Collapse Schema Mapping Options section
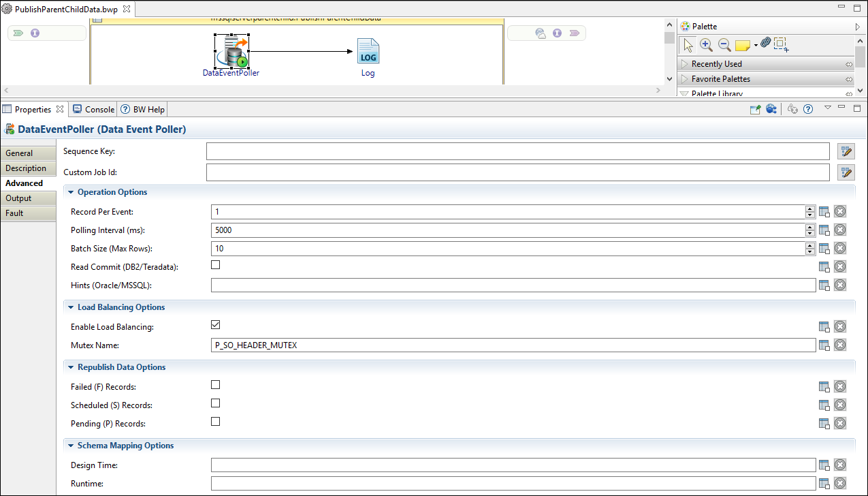This screenshot has height=496, width=868. point(71,446)
